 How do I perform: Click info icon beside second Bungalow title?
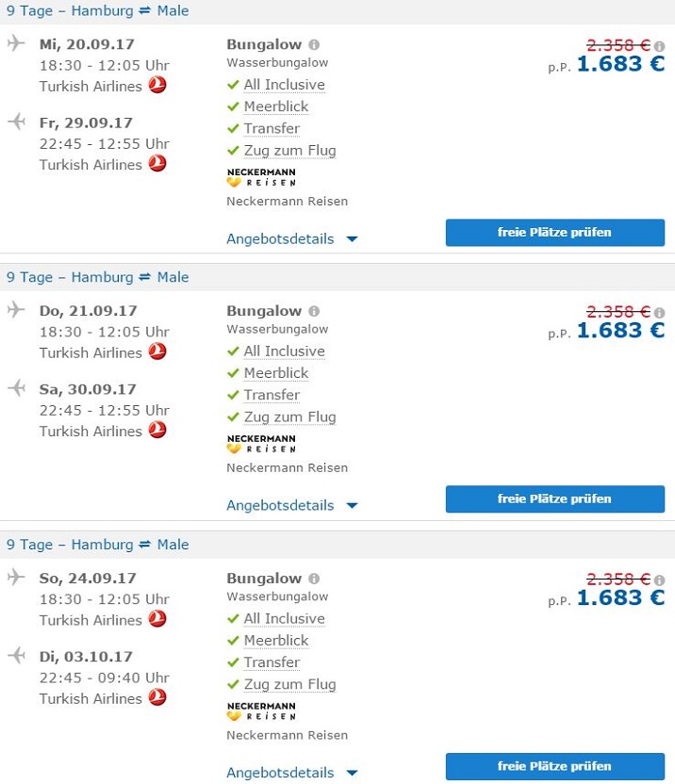tap(314, 311)
